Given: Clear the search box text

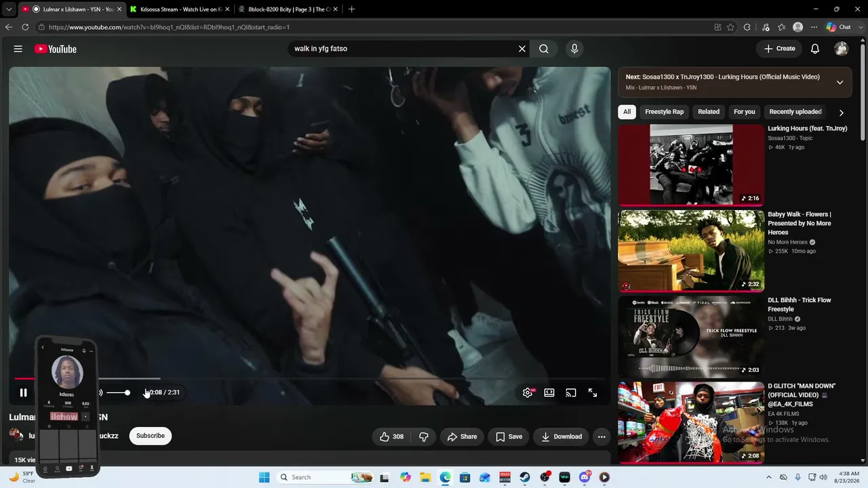Looking at the screenshot, I should click(522, 49).
